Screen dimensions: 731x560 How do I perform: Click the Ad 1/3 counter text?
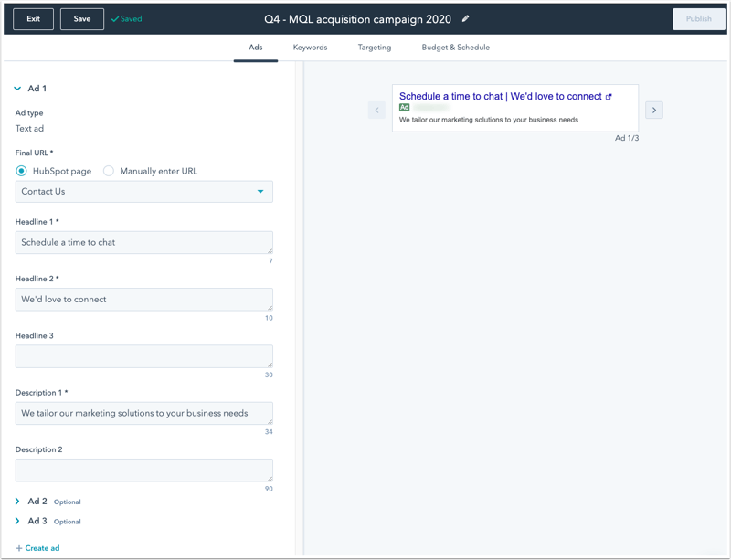coord(627,138)
